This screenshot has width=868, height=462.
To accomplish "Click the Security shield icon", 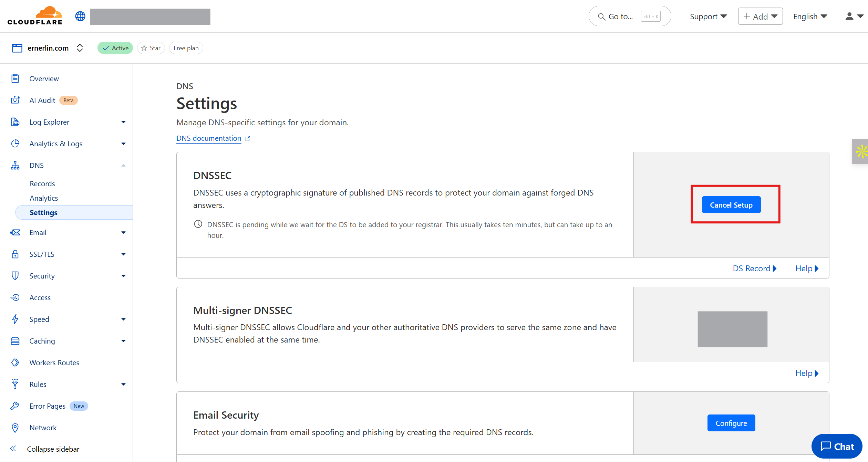I will [x=15, y=276].
